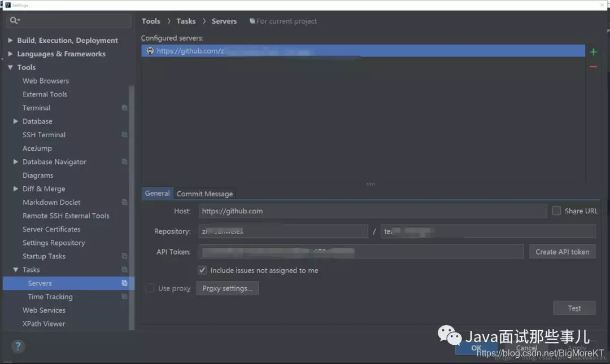Focus the settings search field
Viewport: 610px width, 364px height.
68,20
